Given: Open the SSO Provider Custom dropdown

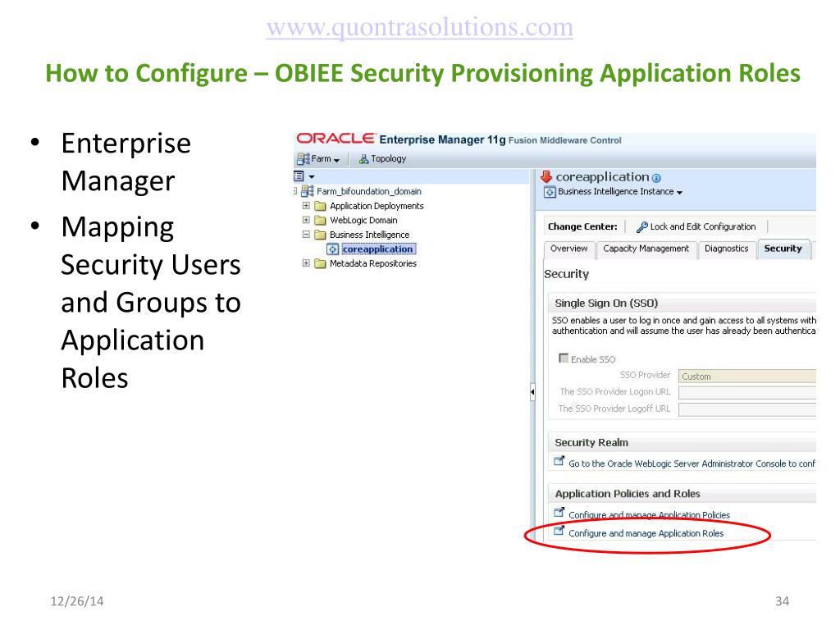Looking at the screenshot, I should 747,376.
